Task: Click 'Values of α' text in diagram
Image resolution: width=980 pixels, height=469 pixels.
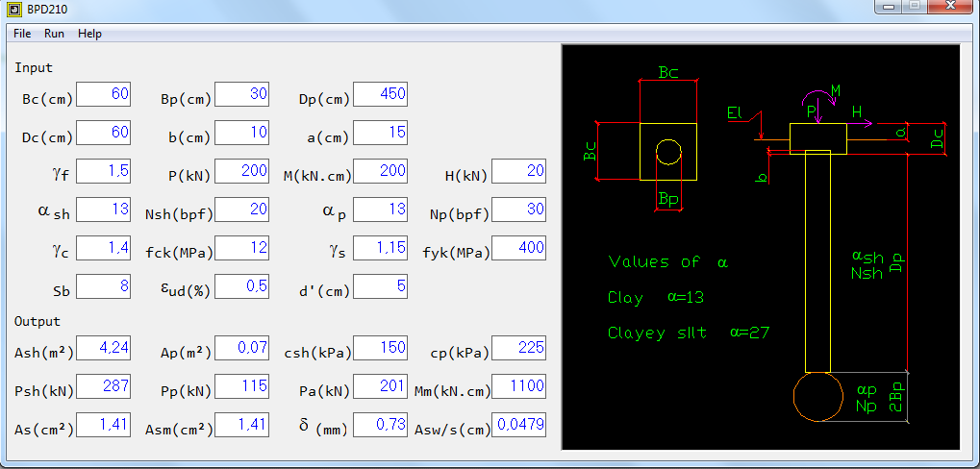Action: (x=668, y=261)
